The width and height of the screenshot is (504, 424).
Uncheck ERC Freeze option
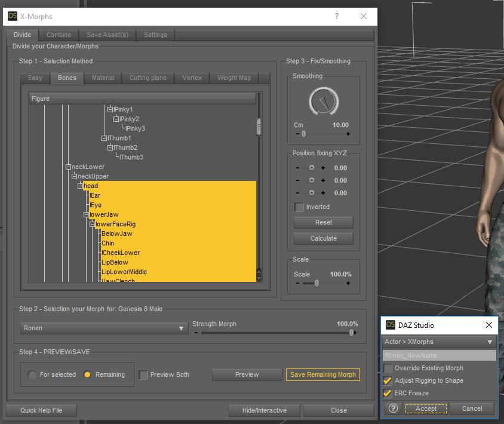(x=388, y=393)
